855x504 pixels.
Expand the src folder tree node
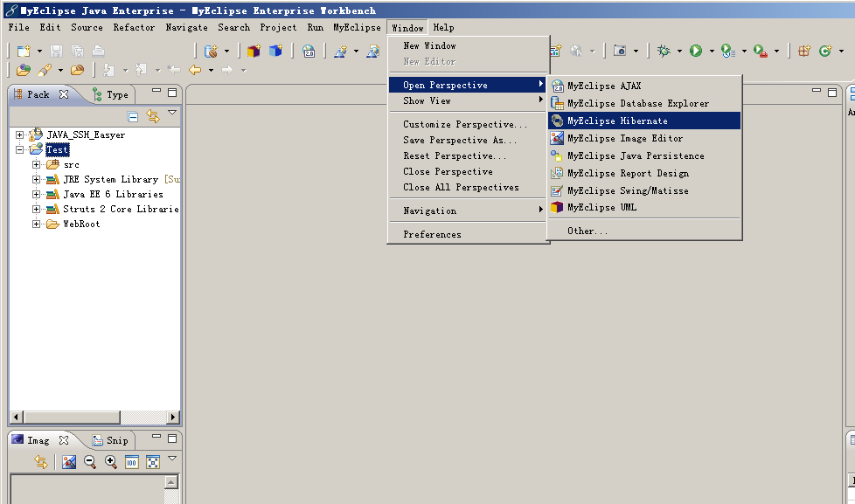tap(37, 164)
